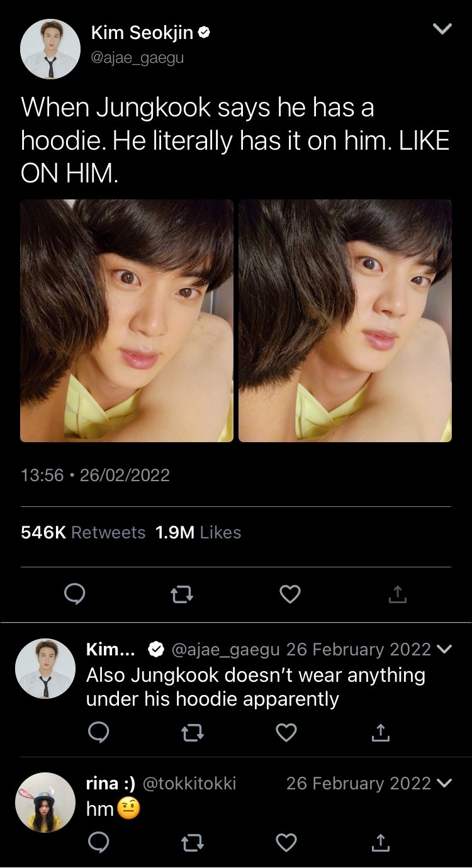
Task: View the 546K Retweets list
Action: click(x=83, y=533)
